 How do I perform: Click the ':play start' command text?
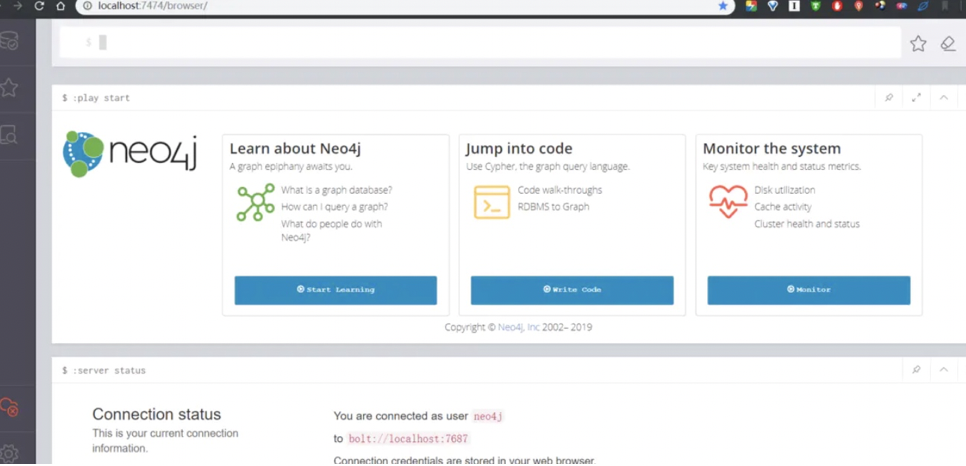click(101, 98)
